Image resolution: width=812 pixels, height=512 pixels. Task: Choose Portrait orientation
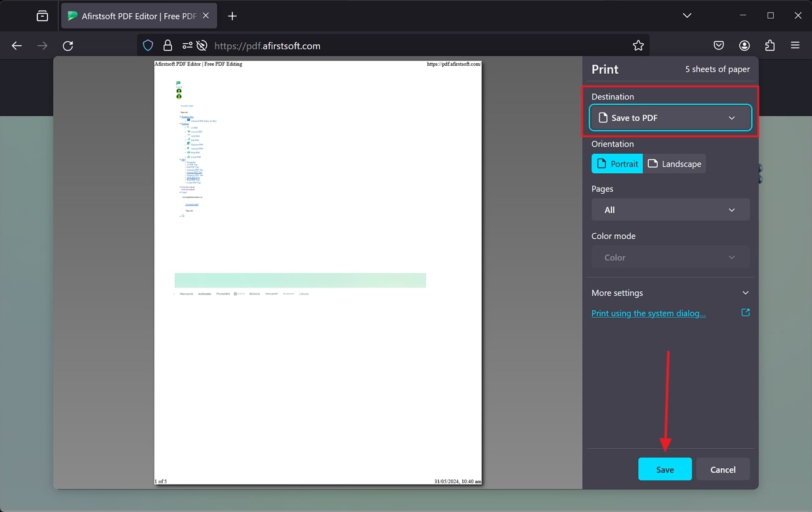tap(617, 164)
